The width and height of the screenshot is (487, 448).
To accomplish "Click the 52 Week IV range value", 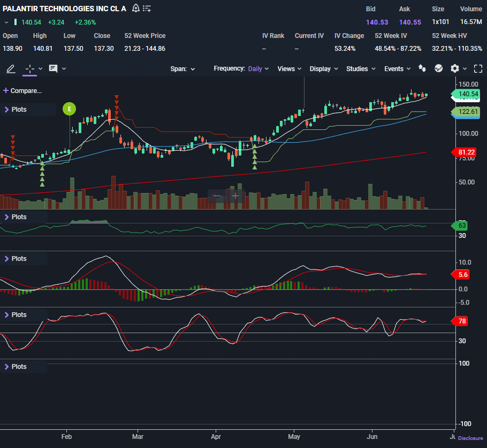I will point(398,49).
